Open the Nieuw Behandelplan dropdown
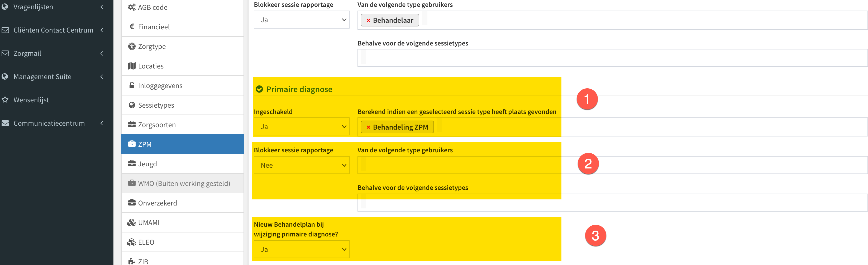This screenshot has width=868, height=265. 302,249
